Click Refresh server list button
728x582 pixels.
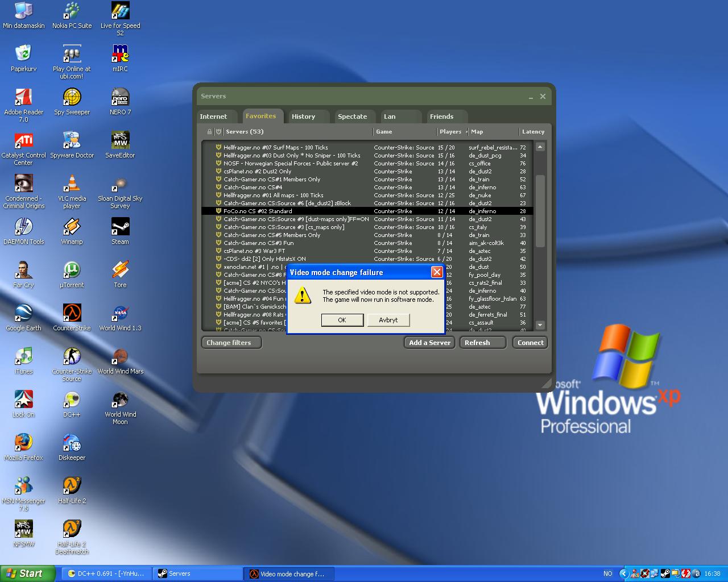pos(482,343)
